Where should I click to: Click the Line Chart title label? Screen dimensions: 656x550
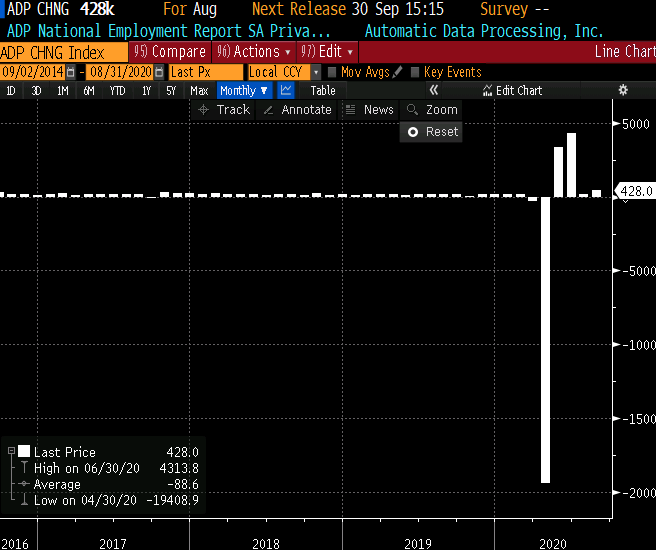(625, 52)
